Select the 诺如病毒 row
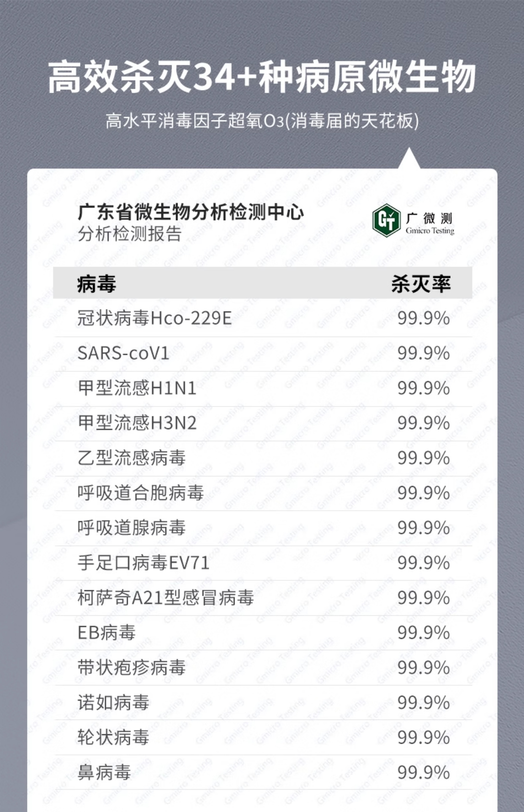This screenshot has width=524, height=812. click(263, 703)
